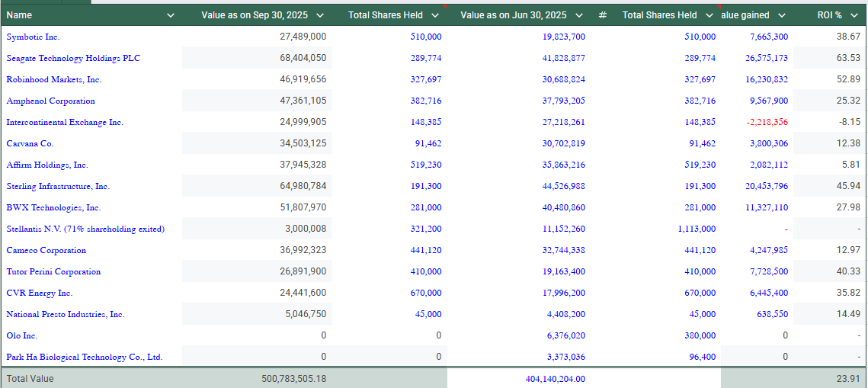The width and height of the screenshot is (868, 388).
Task: Select the # column header cell
Action: point(602,15)
